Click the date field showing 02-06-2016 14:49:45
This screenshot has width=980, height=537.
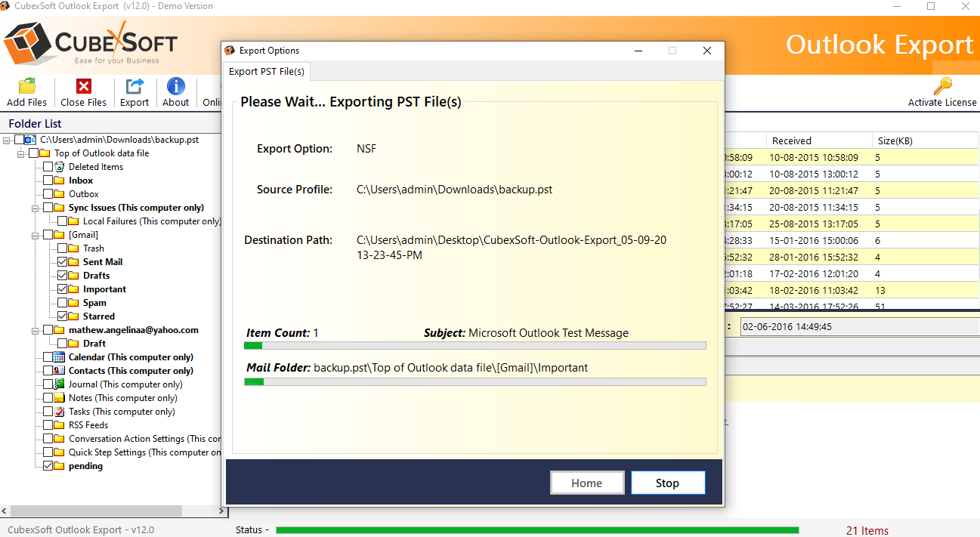859,327
